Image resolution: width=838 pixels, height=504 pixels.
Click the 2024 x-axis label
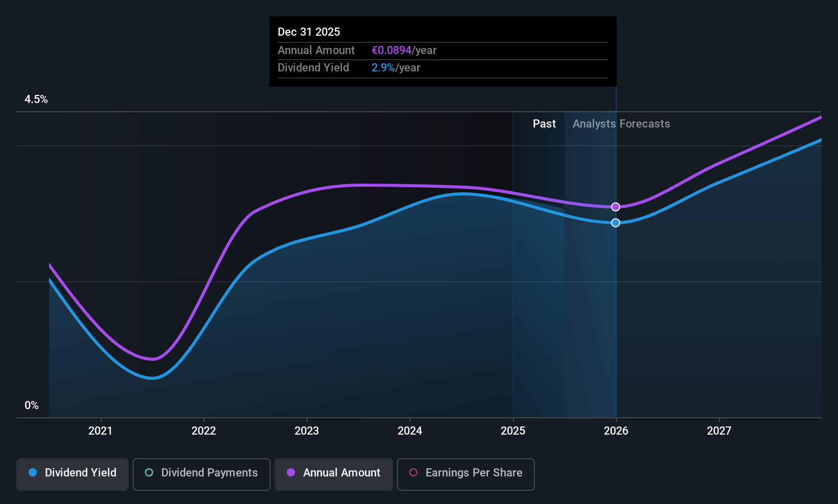pos(410,431)
